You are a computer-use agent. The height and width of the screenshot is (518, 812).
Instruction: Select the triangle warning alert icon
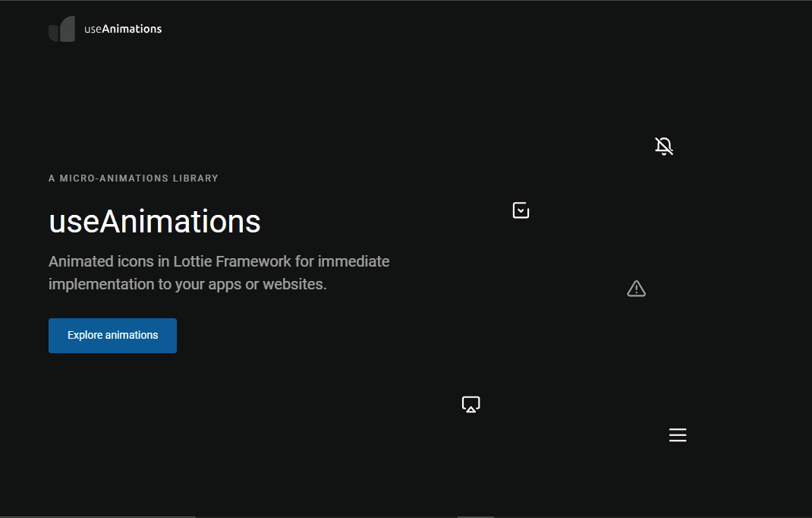coord(636,289)
